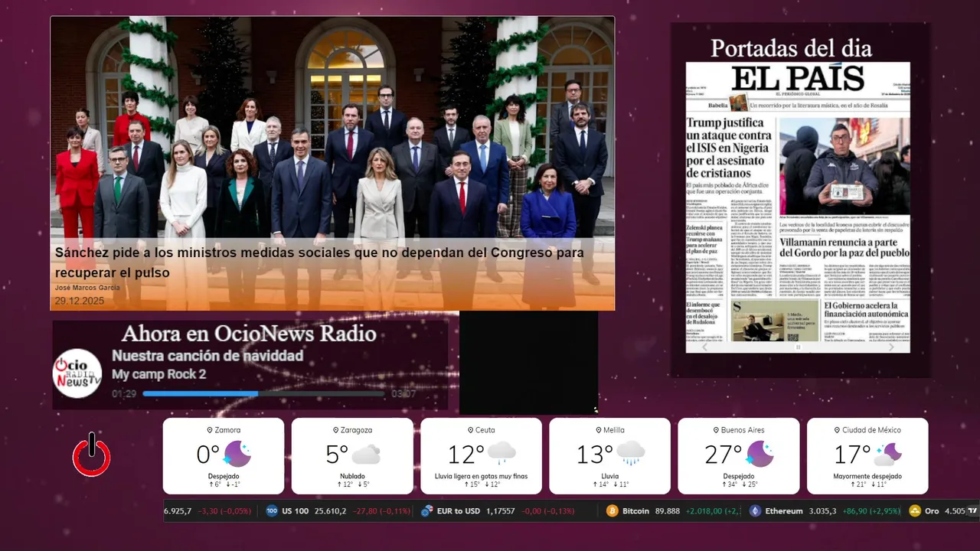Click Ciudad de México partly cloudy icon
The width and height of the screenshot is (980, 551).
click(x=887, y=455)
